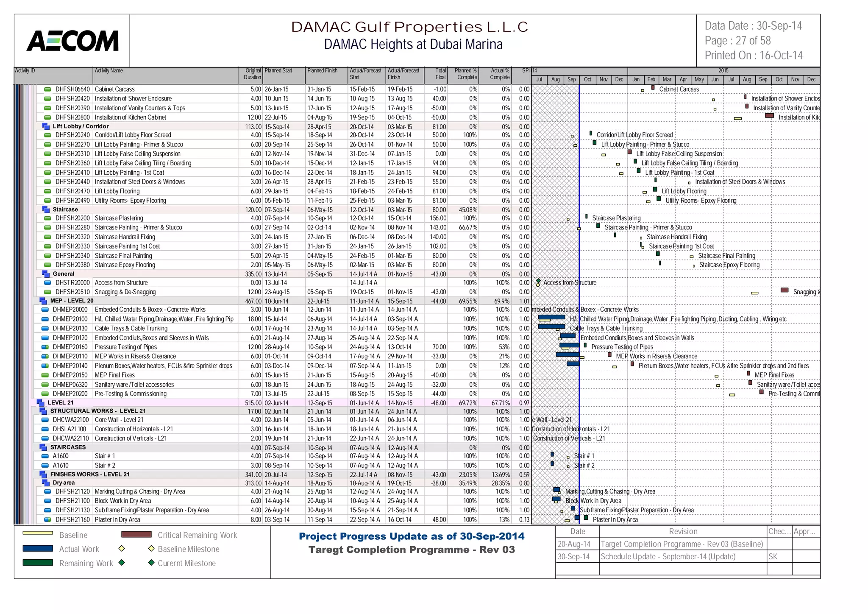Click the green Remaining Work legend swatch

[x=38, y=563]
